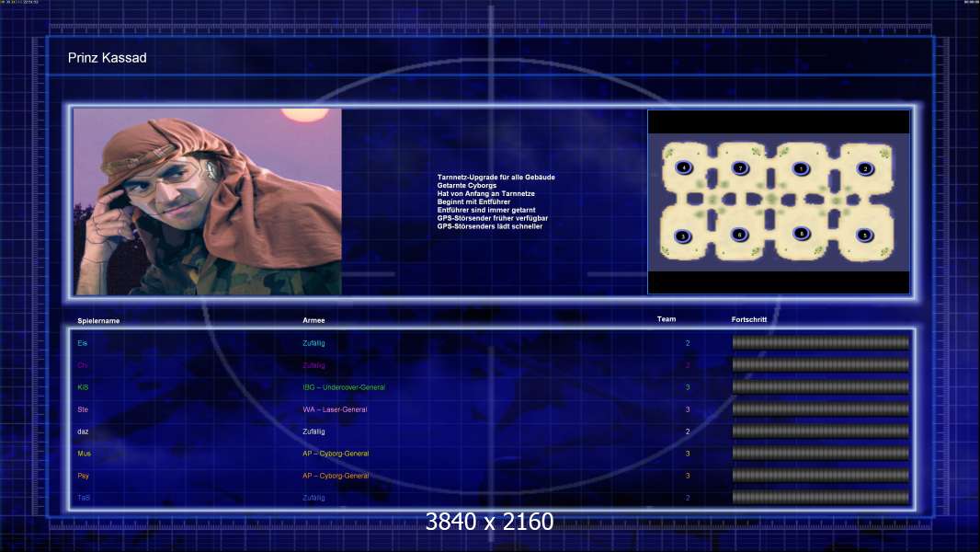Select player name Ste
The height and width of the screenshot is (552, 980).
click(x=83, y=409)
